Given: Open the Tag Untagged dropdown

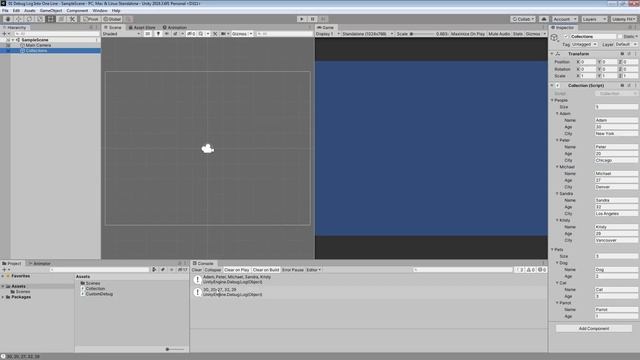Looking at the screenshot, I should point(584,44).
